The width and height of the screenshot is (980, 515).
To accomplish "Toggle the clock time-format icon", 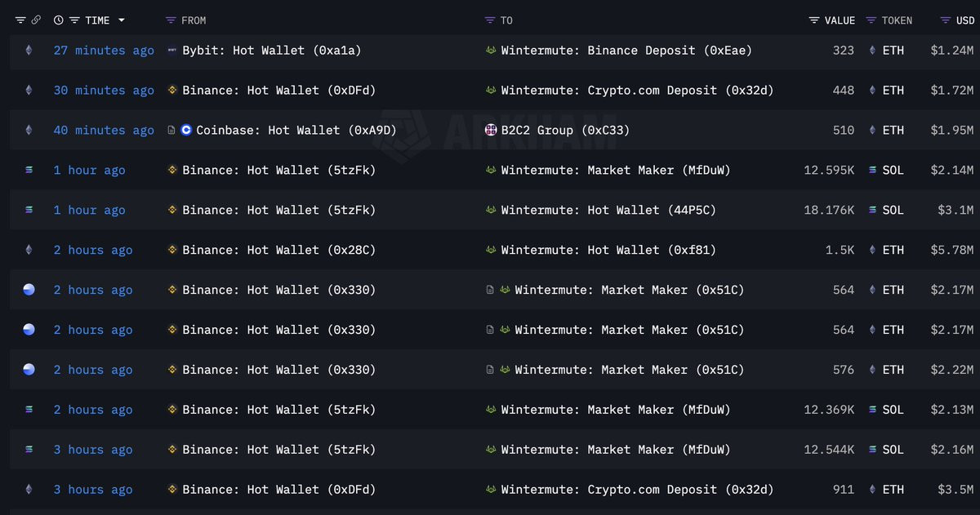I will click(58, 20).
